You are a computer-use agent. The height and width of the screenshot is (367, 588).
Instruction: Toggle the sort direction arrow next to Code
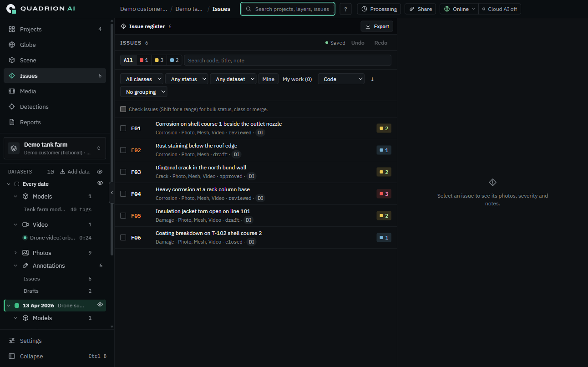tap(372, 79)
